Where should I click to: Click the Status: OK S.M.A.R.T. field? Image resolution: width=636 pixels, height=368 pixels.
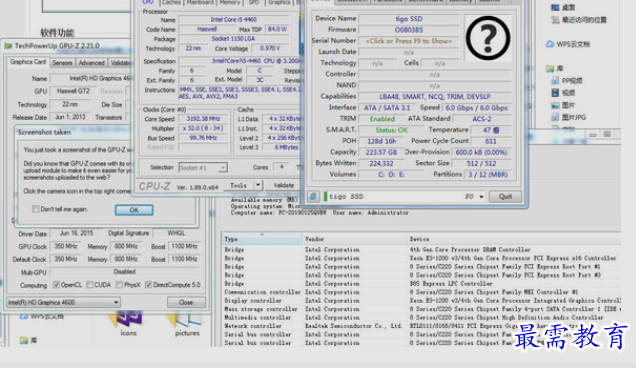tap(391, 130)
